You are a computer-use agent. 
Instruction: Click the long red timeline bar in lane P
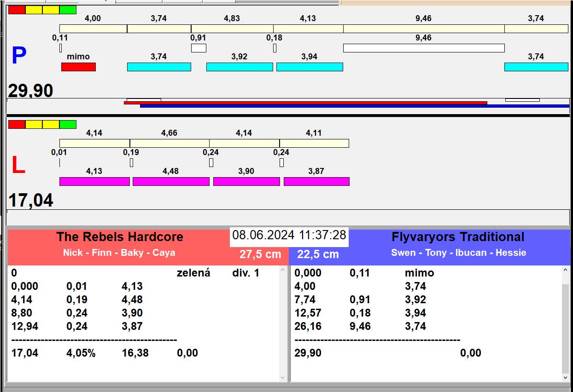[305, 103]
